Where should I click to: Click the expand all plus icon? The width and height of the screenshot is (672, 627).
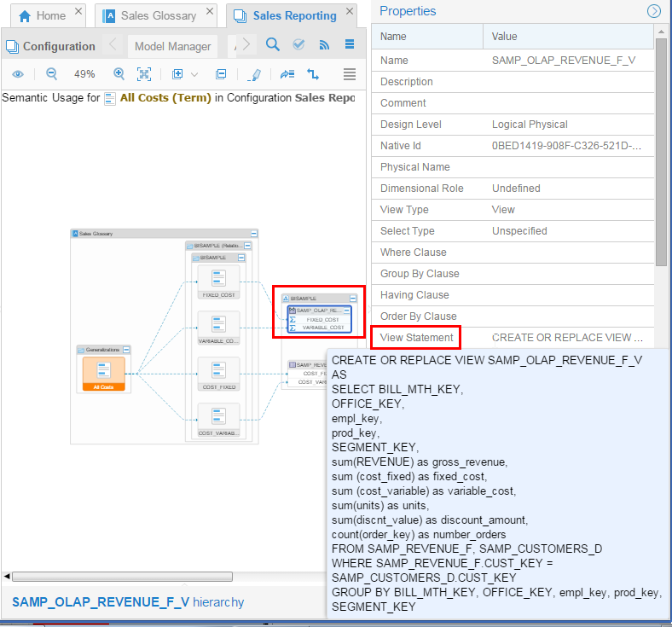[177, 74]
